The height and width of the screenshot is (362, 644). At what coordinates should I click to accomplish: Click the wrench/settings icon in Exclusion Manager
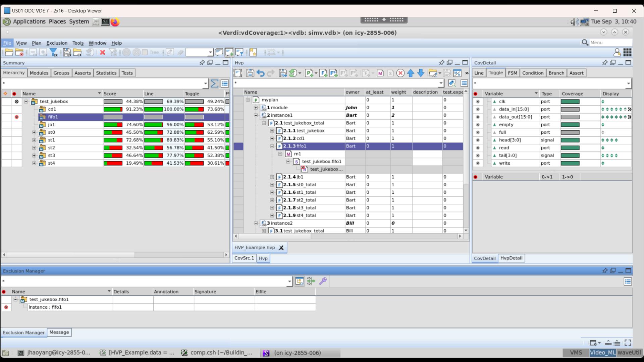pos(323,281)
